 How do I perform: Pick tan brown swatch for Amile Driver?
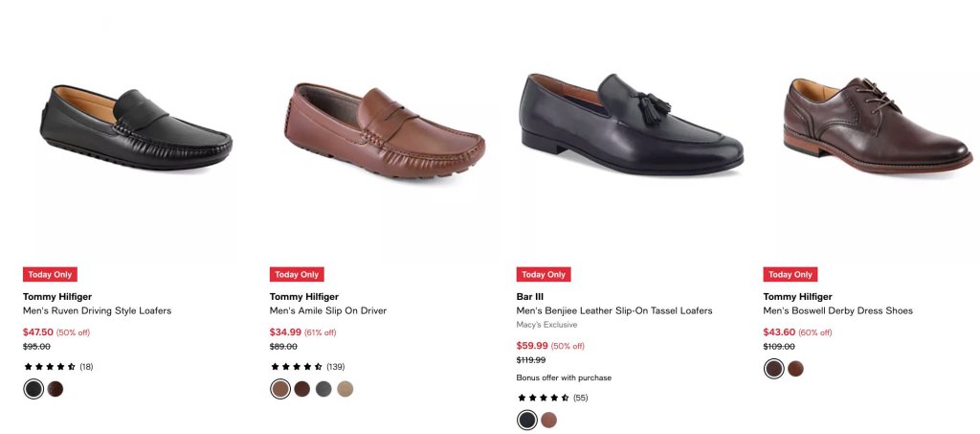(280, 389)
